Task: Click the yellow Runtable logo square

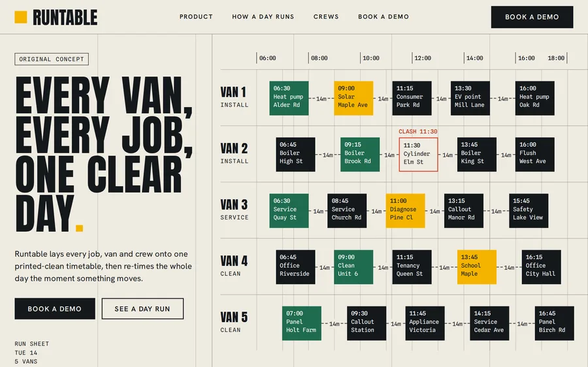Action: (x=21, y=17)
